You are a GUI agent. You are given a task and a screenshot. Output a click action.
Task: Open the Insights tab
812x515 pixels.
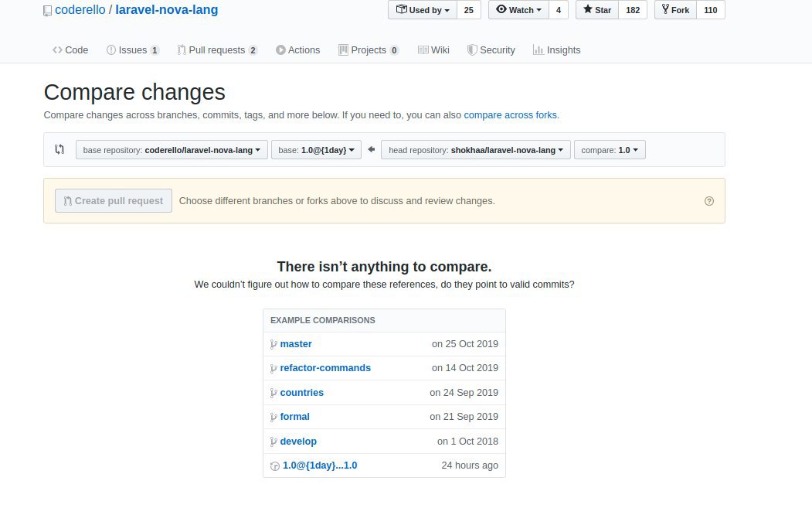pos(557,50)
